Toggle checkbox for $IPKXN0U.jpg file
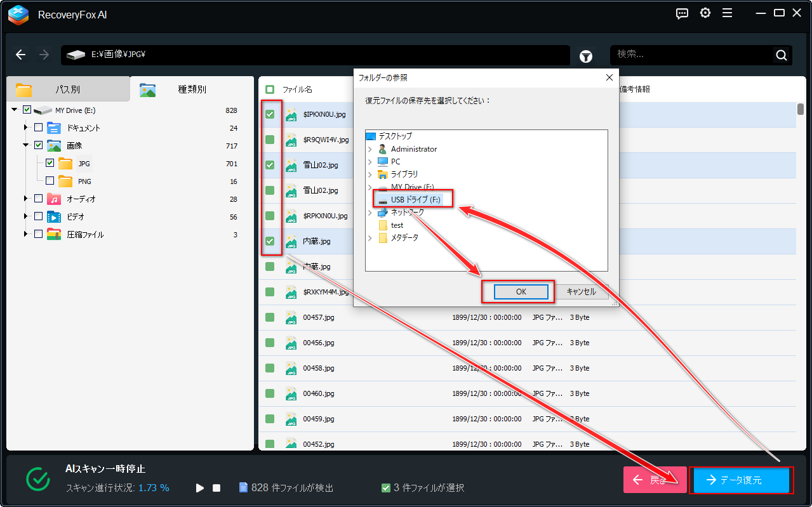The height and width of the screenshot is (507, 812). tap(270, 114)
